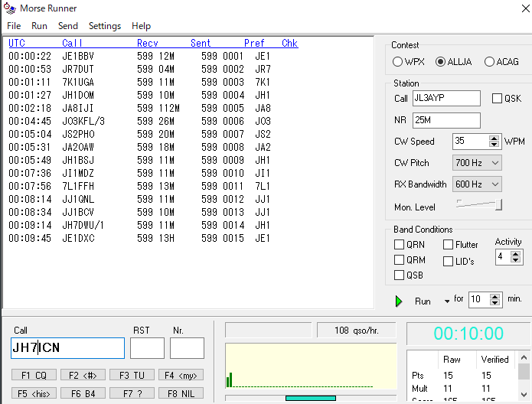Open the Run button dropdown arrow
This screenshot has width=532, height=404.
[x=447, y=301]
